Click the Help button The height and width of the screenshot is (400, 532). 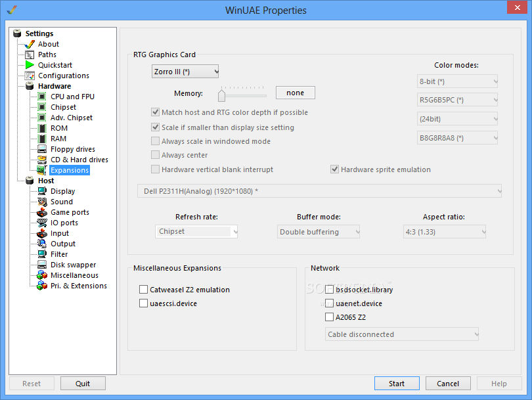[x=499, y=384]
